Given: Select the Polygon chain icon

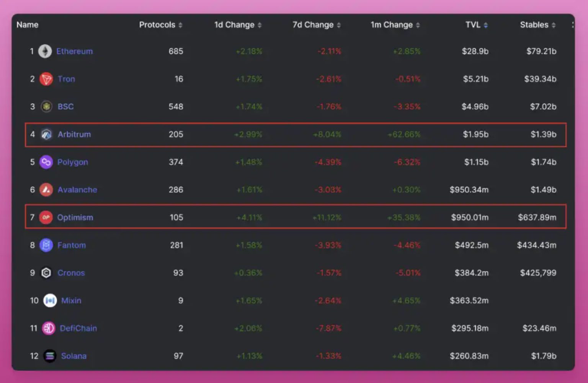Looking at the screenshot, I should [x=46, y=162].
